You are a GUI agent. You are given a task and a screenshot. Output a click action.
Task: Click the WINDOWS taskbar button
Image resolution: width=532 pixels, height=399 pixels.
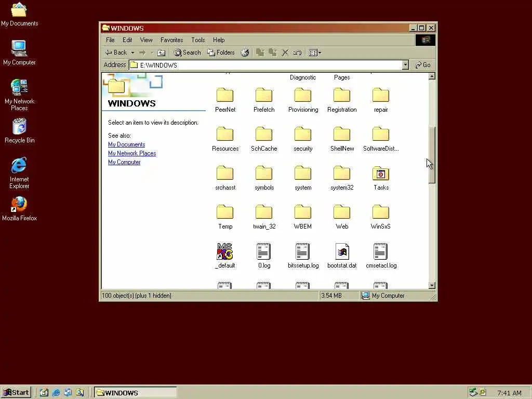tap(135, 393)
